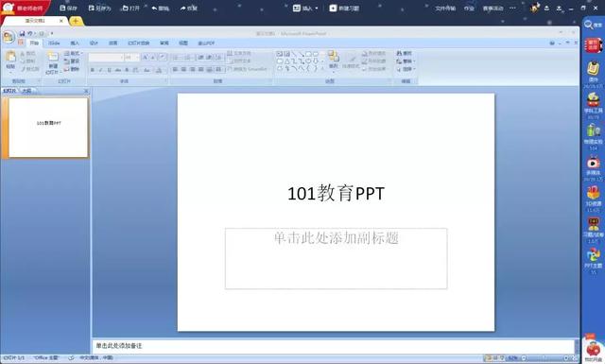Open the three-dots more menu in top bar
The width and height of the screenshot is (605, 364).
(x=512, y=8)
